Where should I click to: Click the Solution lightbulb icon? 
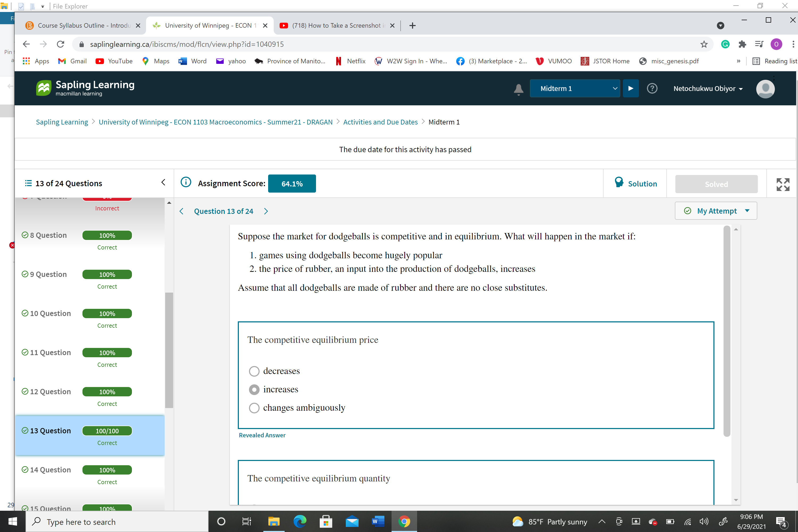coord(620,183)
